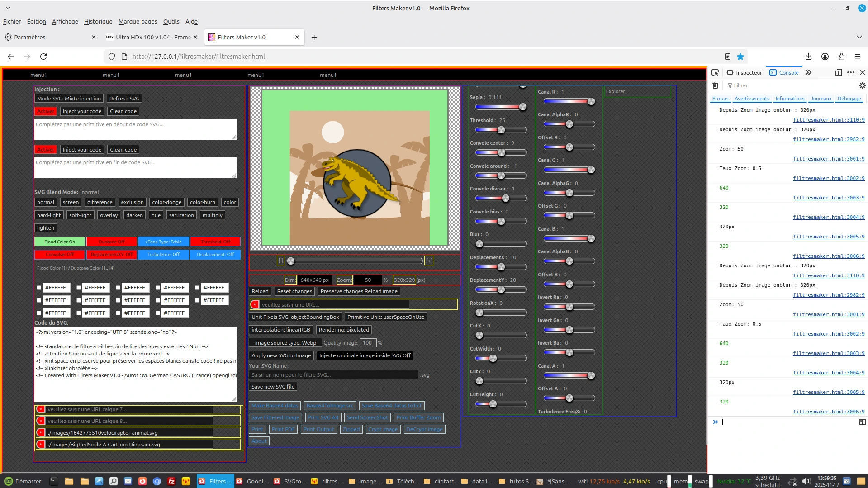868x488 pixels.
Task: Click the zoom out [-] icon
Action: coord(281,261)
